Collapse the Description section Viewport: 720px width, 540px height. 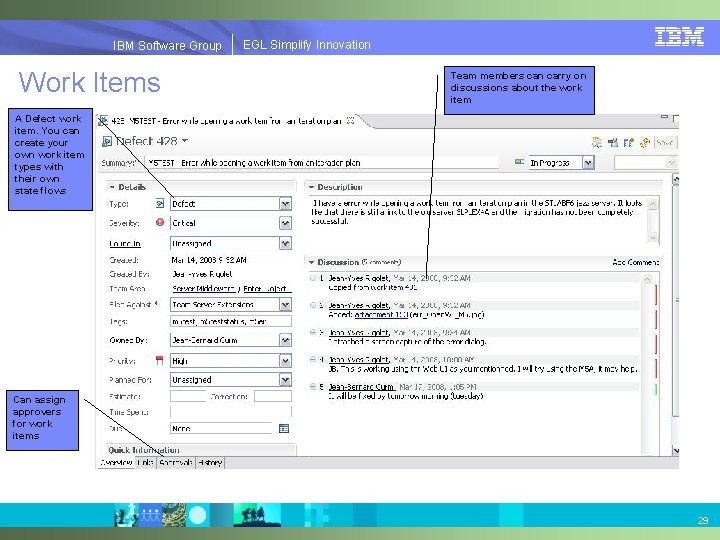pyautogui.click(x=311, y=187)
